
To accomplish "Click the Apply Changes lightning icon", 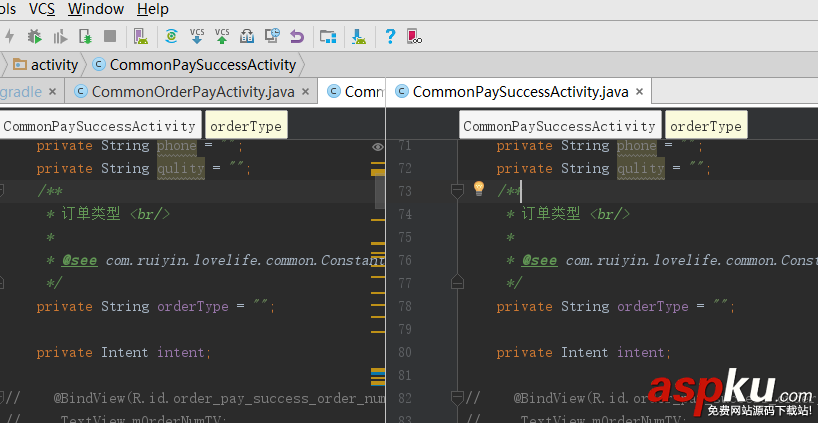I will click(9, 36).
